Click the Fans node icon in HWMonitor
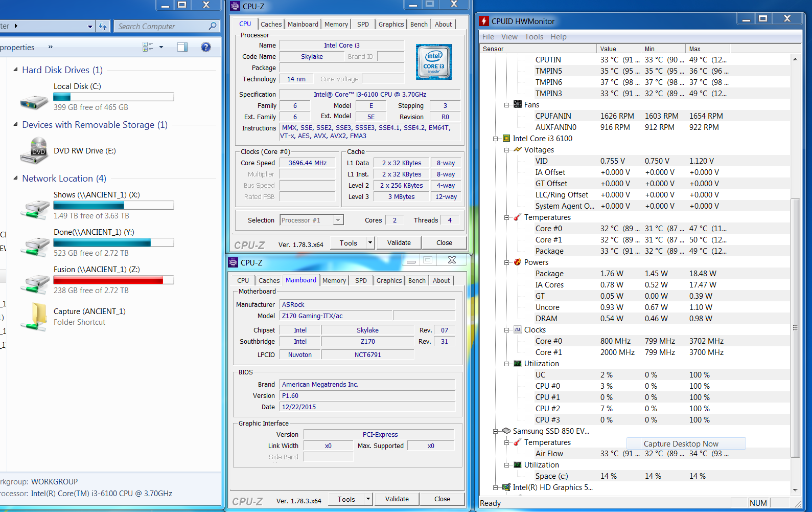This screenshot has height=512, width=812. [518, 105]
